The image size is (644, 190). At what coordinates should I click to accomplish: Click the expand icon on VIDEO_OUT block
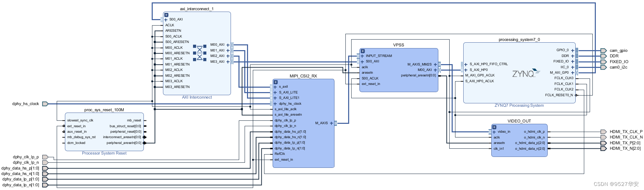[x=494, y=127]
